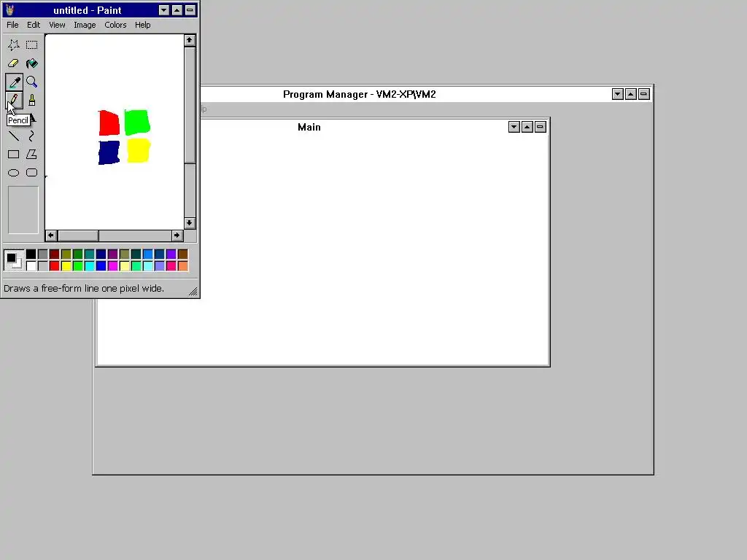
Task: Select the bright yellow swatch
Action: 66,265
